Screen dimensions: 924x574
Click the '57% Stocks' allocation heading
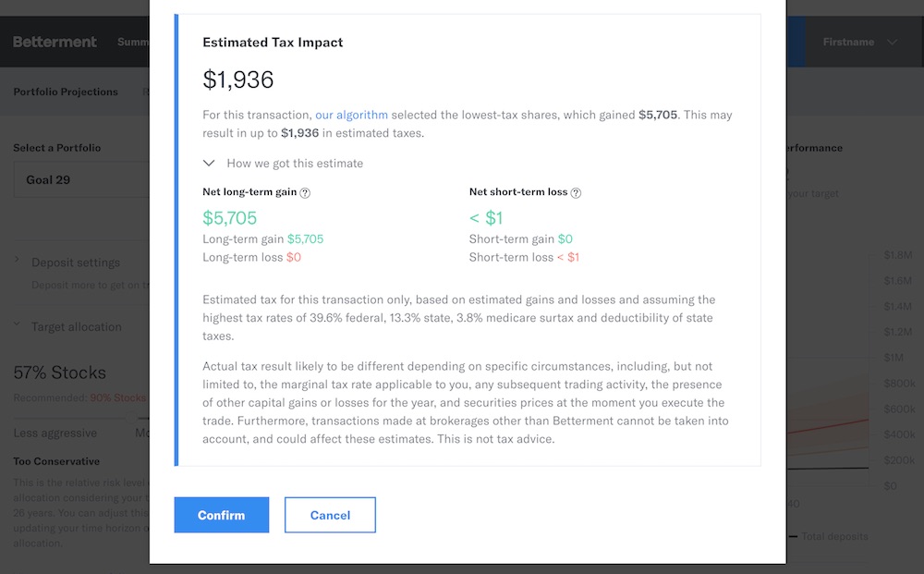click(x=60, y=373)
